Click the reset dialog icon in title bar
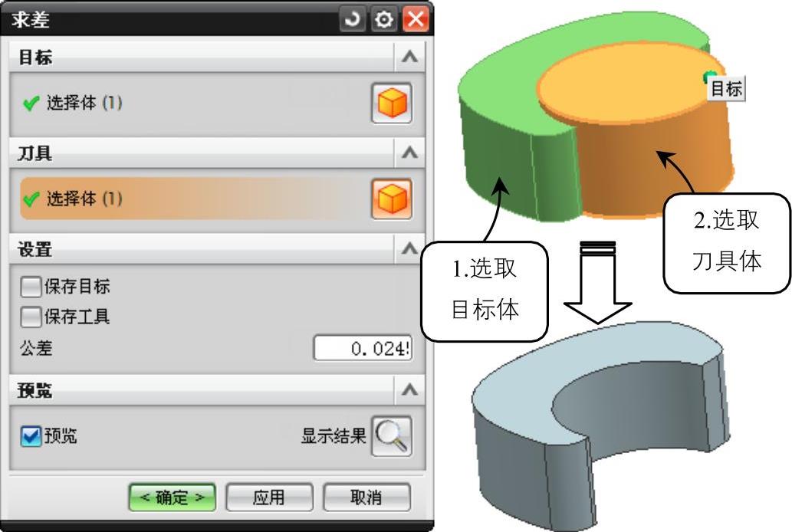 point(352,19)
